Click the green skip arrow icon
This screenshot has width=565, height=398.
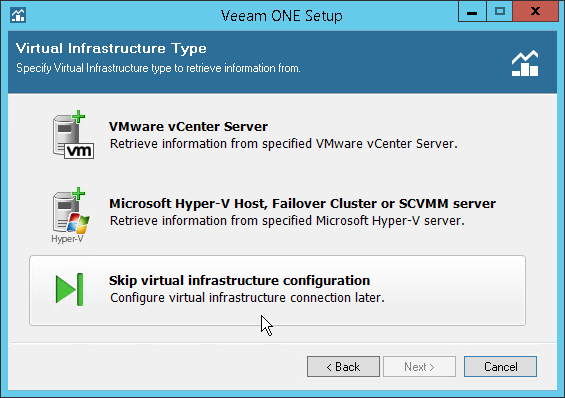pos(70,289)
